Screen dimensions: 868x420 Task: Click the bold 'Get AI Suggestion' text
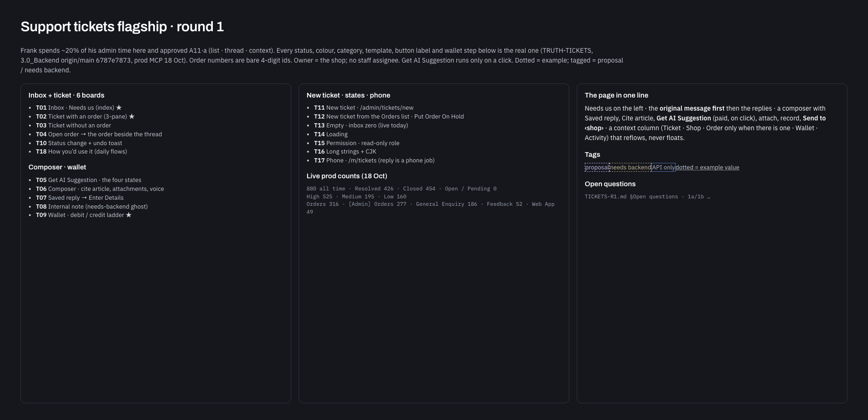pos(684,119)
